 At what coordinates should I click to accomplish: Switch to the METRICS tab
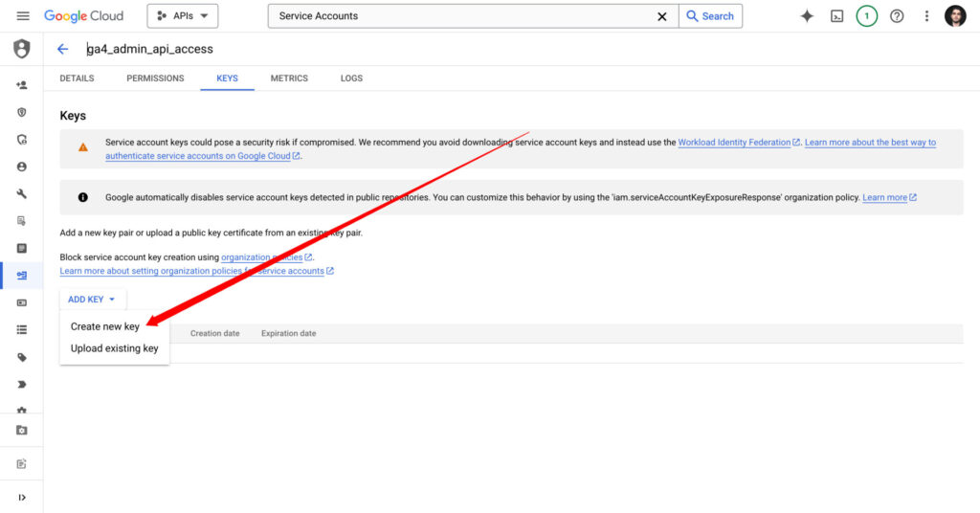pos(289,78)
